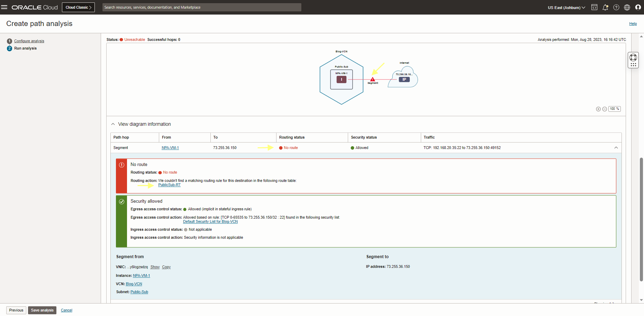
Task: Zoom out on the path diagram
Action: coord(605,109)
